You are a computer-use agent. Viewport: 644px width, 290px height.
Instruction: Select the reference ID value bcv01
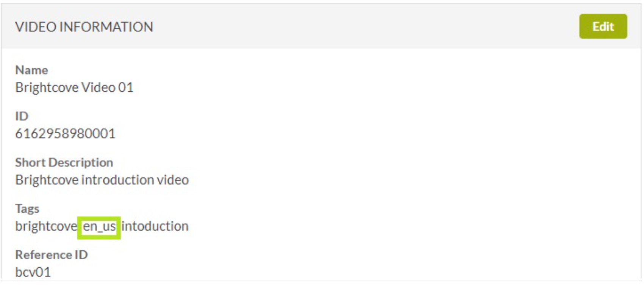tap(33, 272)
